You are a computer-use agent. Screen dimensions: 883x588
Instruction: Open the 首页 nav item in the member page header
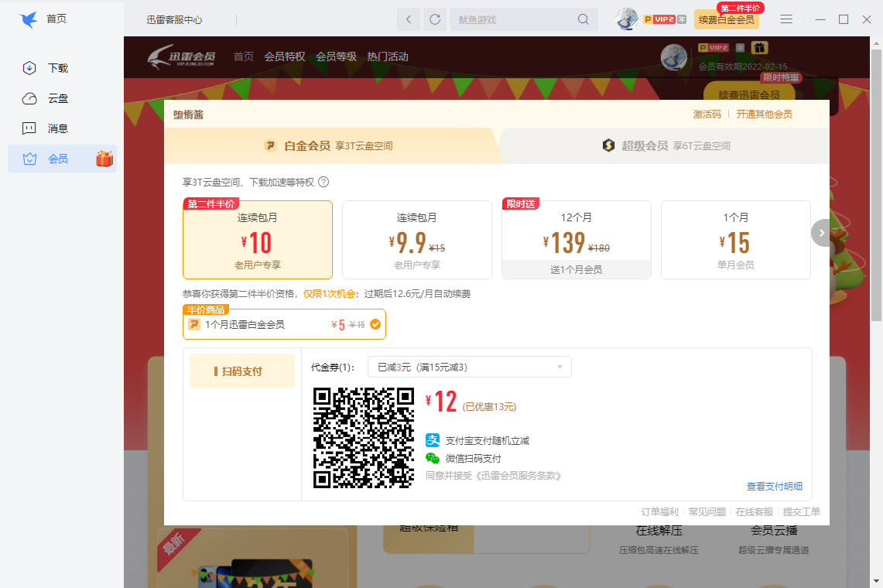coord(244,57)
